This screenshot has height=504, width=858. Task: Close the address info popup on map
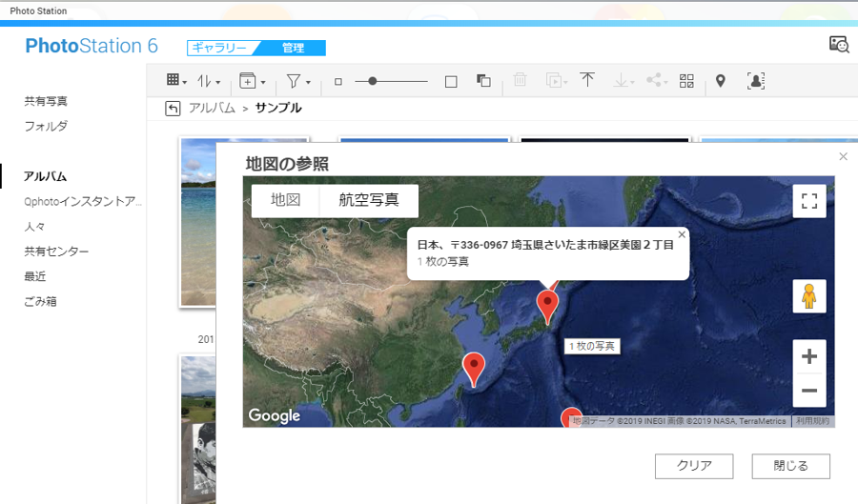coord(681,234)
